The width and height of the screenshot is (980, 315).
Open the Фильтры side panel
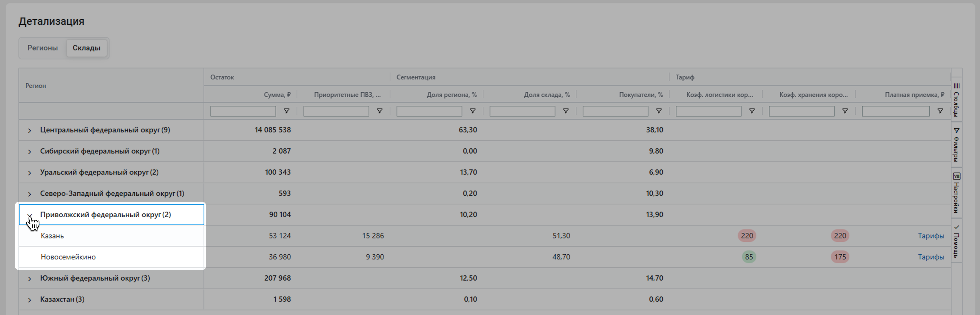point(956,145)
